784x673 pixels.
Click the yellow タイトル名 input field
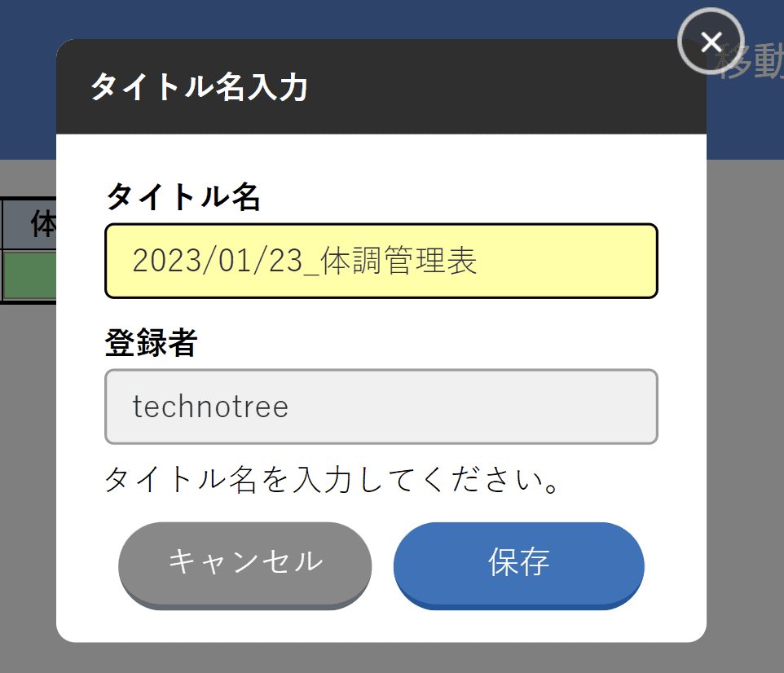pyautogui.click(x=381, y=261)
